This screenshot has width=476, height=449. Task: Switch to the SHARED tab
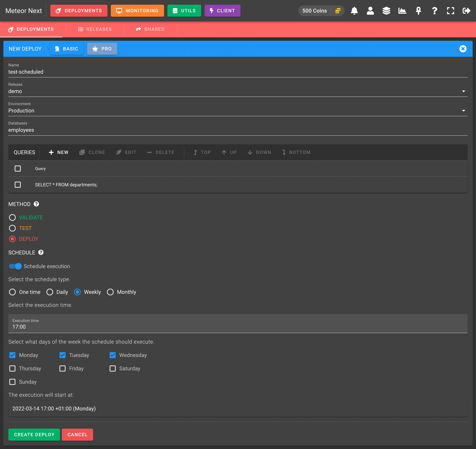tap(150, 29)
